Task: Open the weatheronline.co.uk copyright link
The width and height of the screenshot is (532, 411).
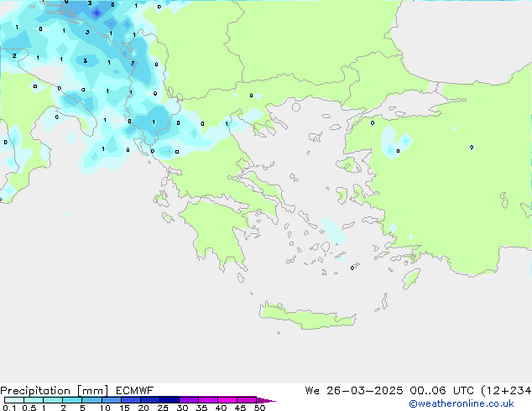Action: click(x=462, y=403)
